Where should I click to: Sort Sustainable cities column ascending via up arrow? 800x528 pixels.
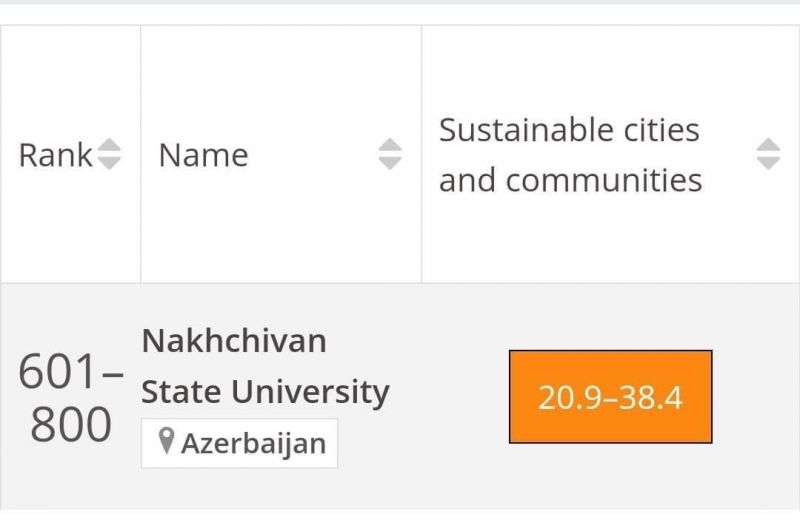click(768, 145)
